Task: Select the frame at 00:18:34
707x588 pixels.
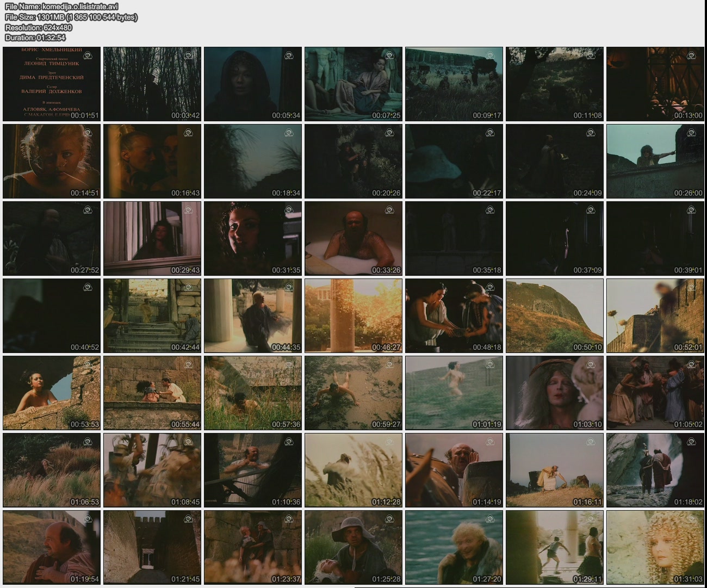Action: [253, 161]
